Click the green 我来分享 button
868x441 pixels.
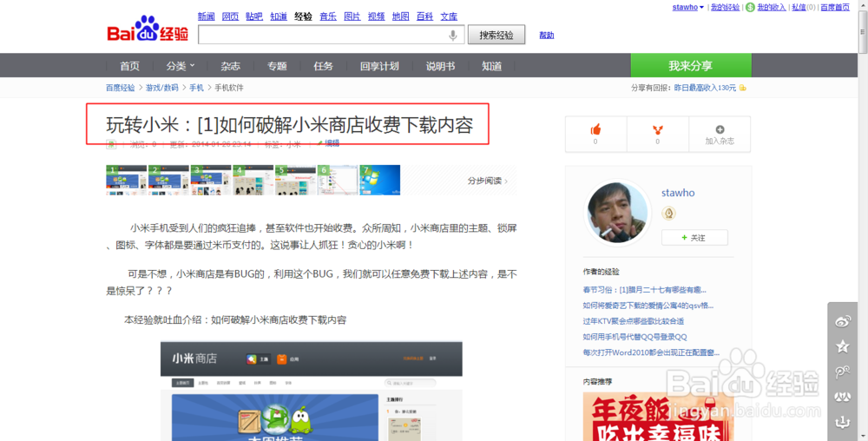[691, 66]
